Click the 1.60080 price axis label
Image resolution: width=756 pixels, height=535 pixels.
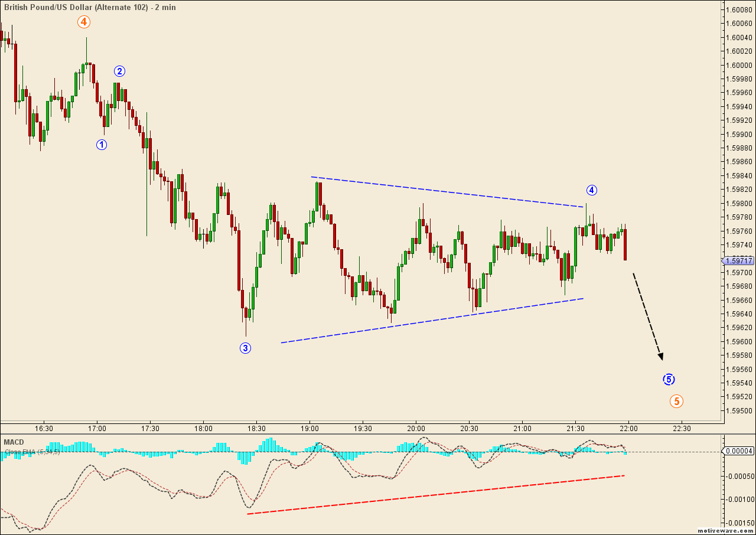(x=738, y=8)
